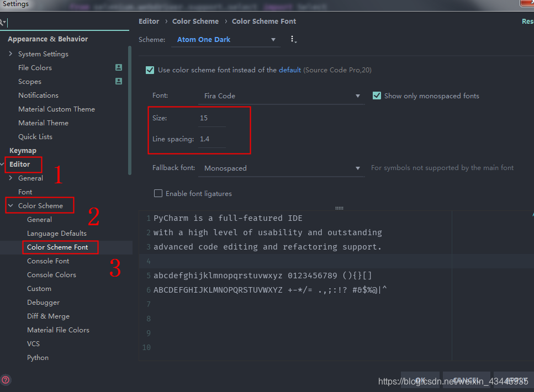The image size is (534, 392).
Task: Toggle Show only monospaced fonts checkbox
Action: pyautogui.click(x=377, y=96)
